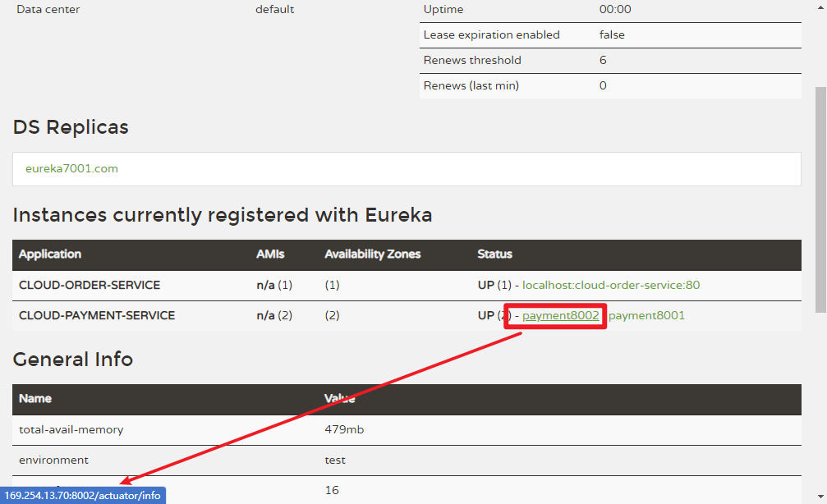Click the environment row name

point(54,460)
